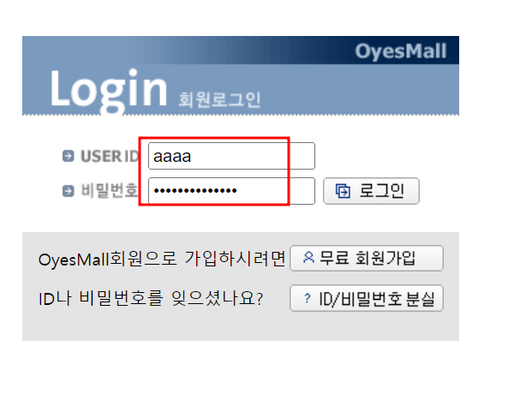The image size is (532, 412).
Task: Click the empty right end of password field
Action: [302, 191]
